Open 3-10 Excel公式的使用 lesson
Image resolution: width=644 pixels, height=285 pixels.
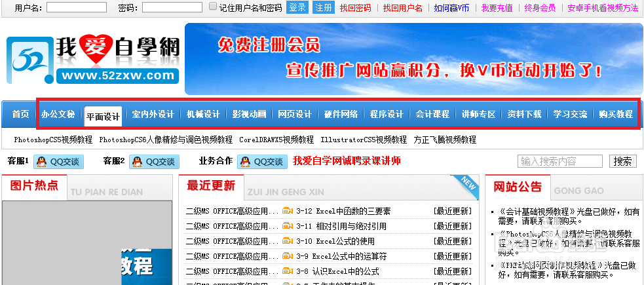click(335, 242)
